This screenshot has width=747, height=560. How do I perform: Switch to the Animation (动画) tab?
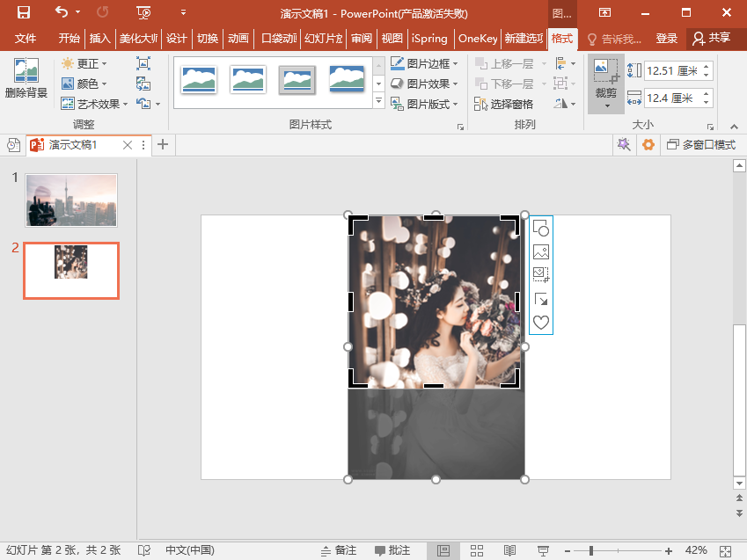(x=238, y=39)
